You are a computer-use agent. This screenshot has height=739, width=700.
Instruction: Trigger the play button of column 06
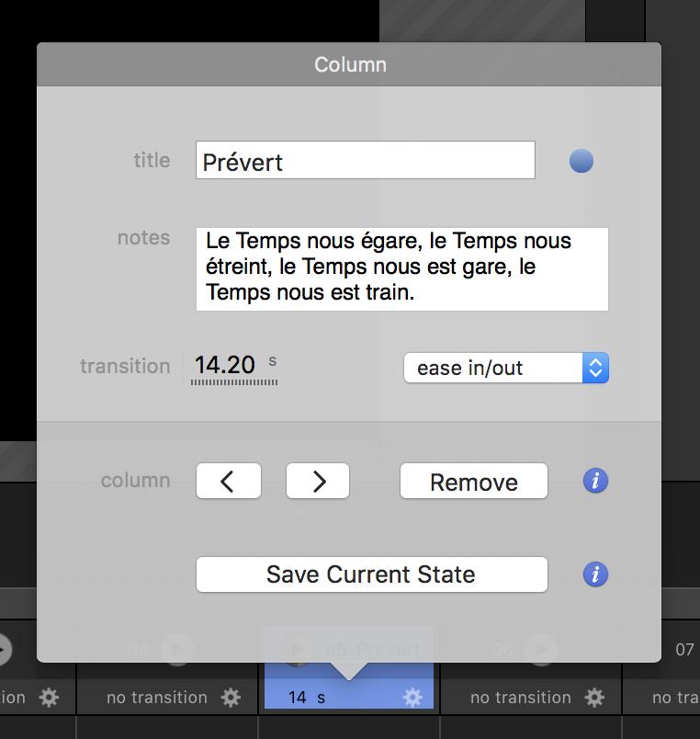click(x=541, y=649)
